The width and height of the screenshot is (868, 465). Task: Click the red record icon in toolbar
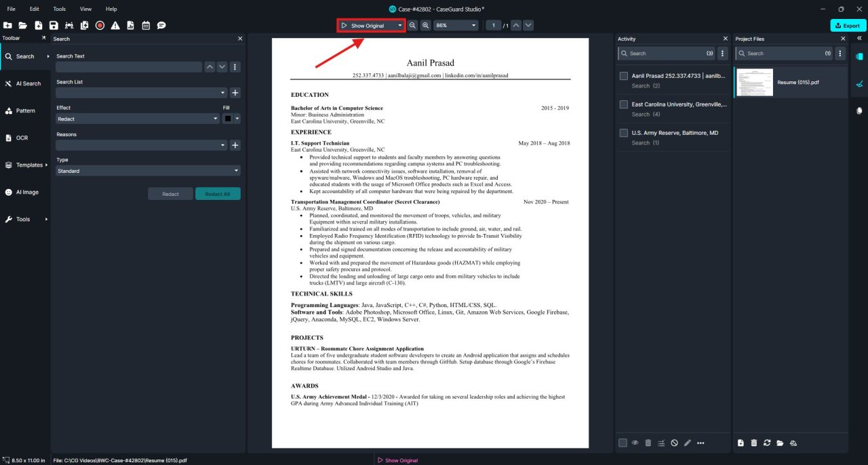pyautogui.click(x=100, y=25)
